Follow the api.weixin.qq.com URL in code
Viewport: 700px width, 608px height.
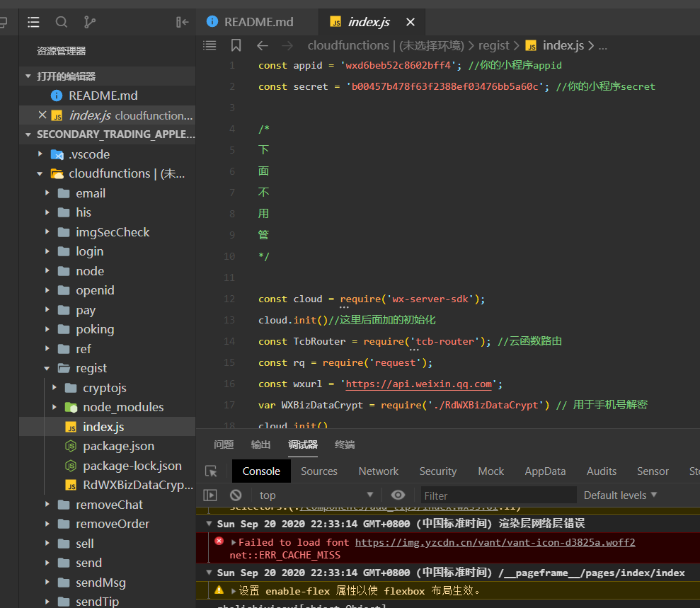coord(419,384)
